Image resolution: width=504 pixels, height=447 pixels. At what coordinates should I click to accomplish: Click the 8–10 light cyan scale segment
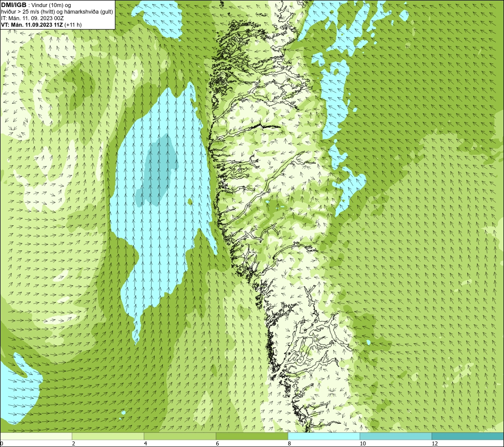[x=324, y=436]
